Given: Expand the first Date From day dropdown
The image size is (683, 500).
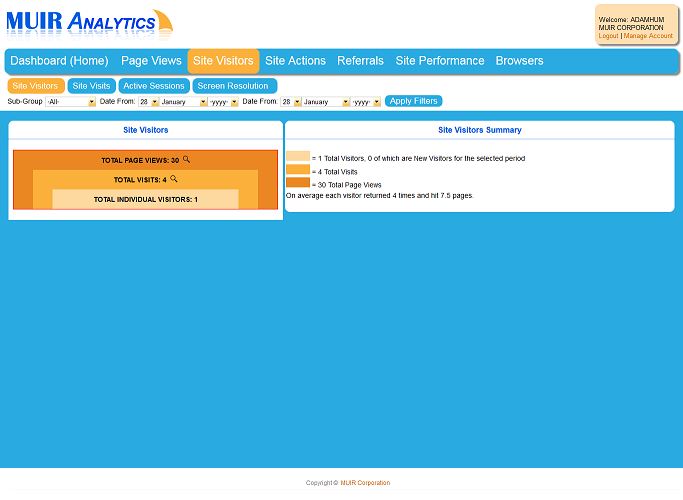Looking at the screenshot, I should [149, 102].
